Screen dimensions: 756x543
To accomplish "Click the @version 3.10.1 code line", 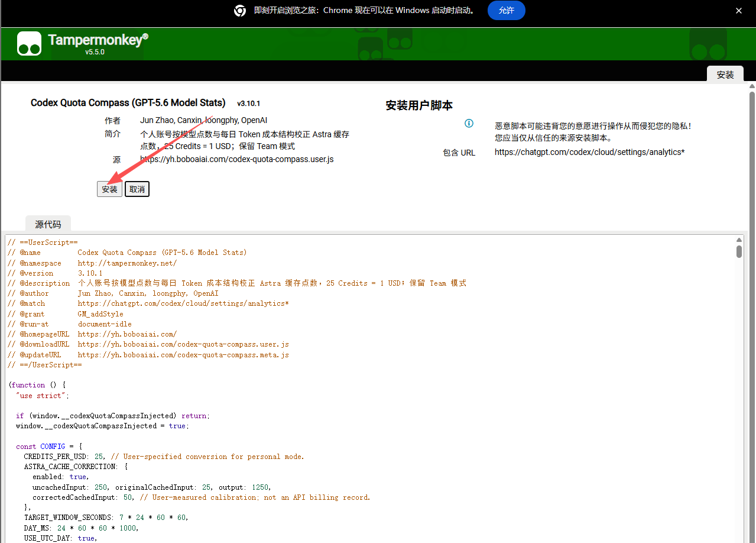I will [x=55, y=273].
